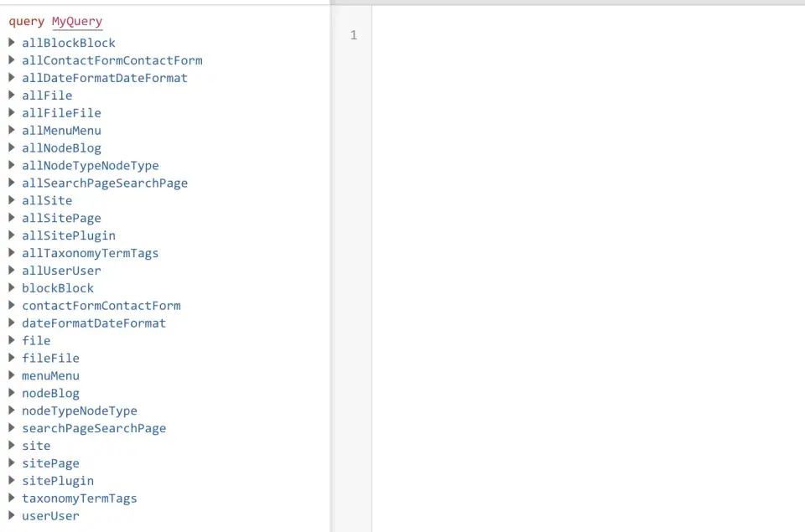Select the nodeTypeNodeType field label

[x=80, y=411]
